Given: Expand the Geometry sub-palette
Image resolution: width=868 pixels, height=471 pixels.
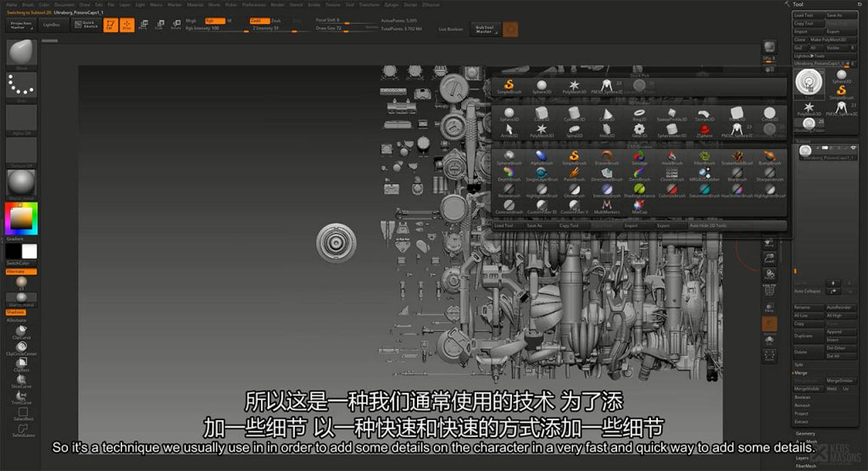Looking at the screenshot, I should pos(805,434).
